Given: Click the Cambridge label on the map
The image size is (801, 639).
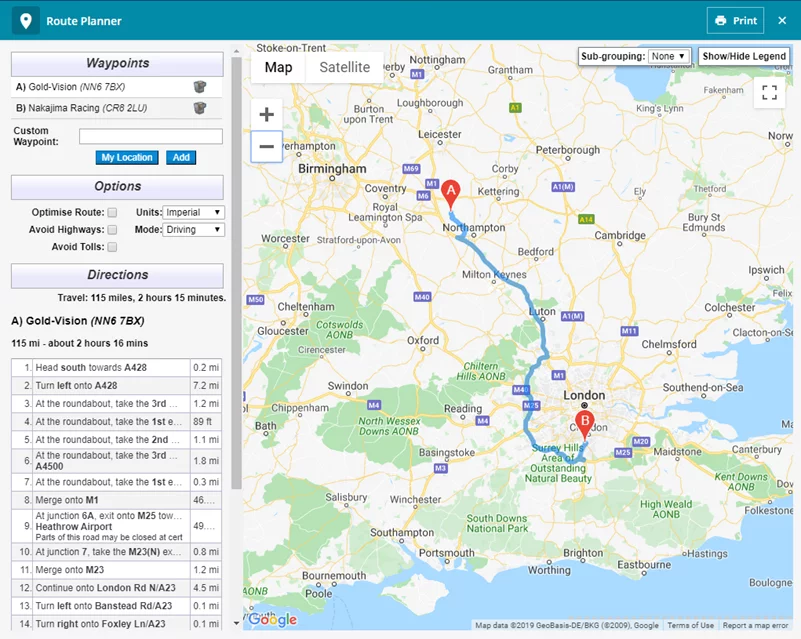Looking at the screenshot, I should click(620, 235).
